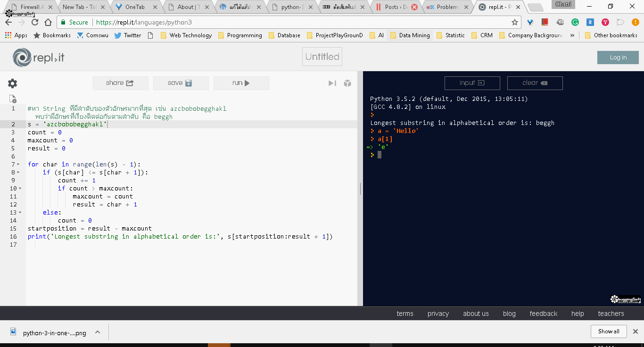This screenshot has width=644, height=347.
Task: Open the Grammarly extension icon
Action: [x=575, y=22]
